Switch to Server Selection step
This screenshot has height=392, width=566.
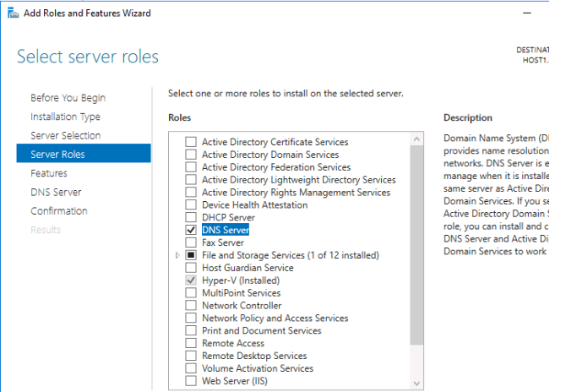click(66, 136)
